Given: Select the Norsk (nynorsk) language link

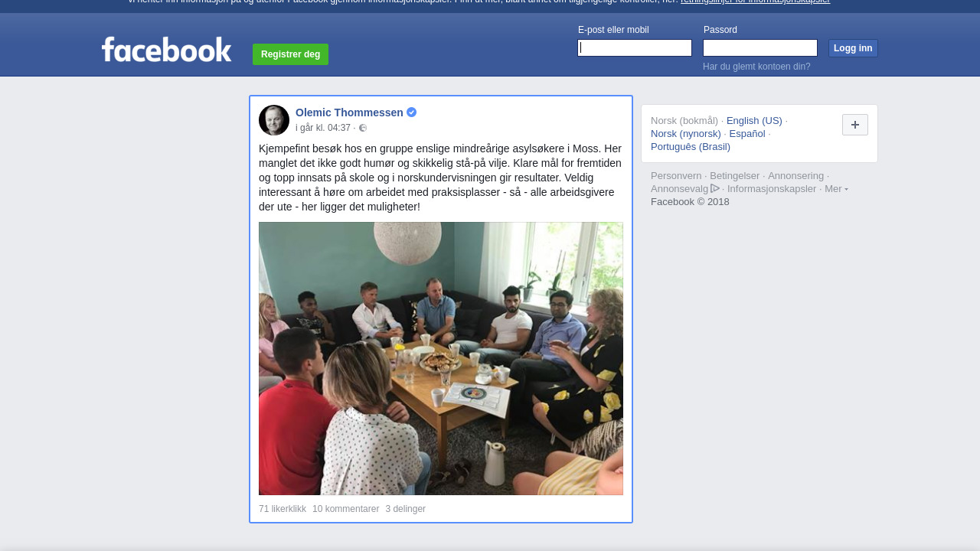Looking at the screenshot, I should [686, 134].
